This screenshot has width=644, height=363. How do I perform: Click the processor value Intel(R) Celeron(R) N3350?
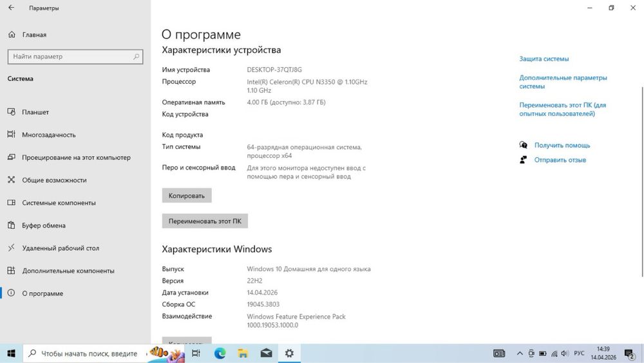coord(307,86)
